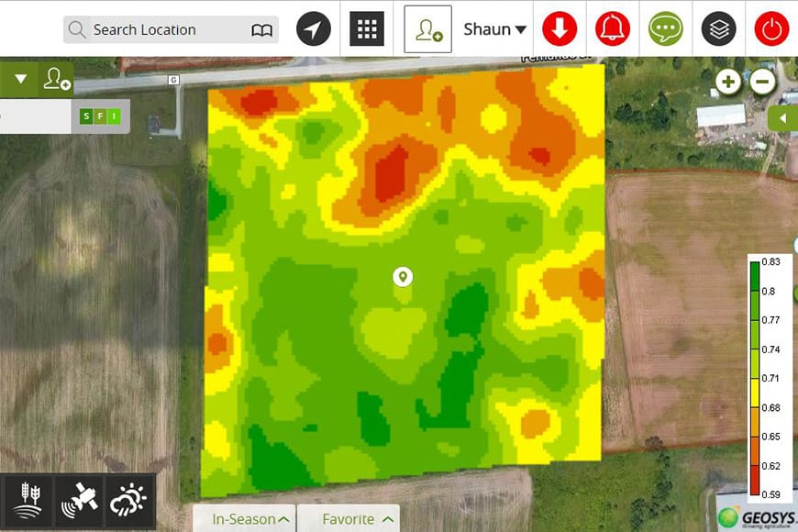Click the add user icon in top bar

pyautogui.click(x=427, y=29)
